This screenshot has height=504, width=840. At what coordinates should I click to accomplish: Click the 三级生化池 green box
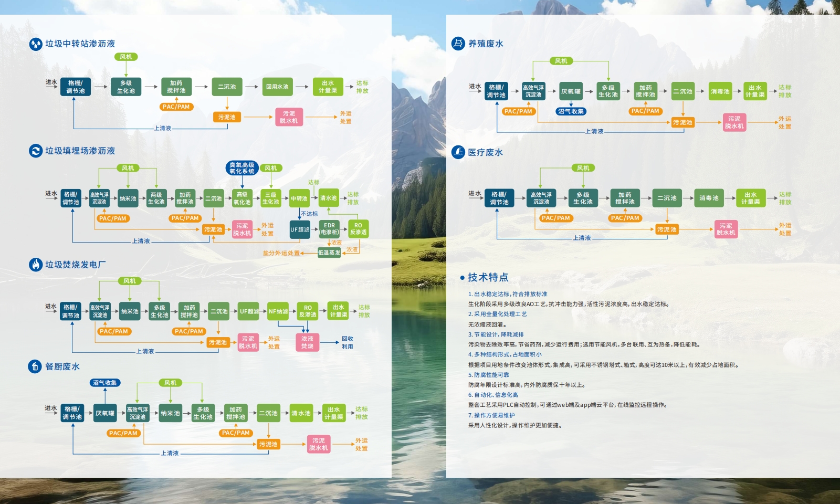point(271,198)
